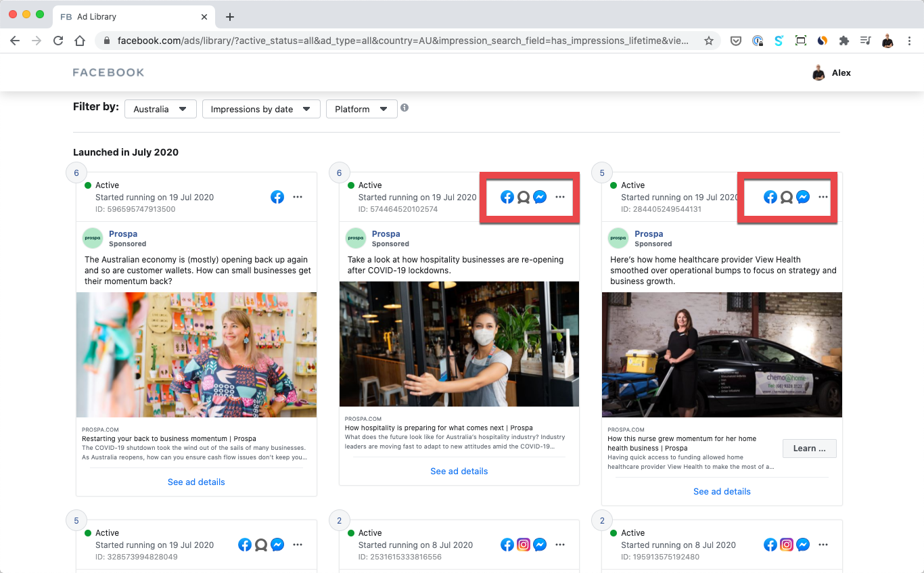Click headline How hospitality is preparing

click(438, 428)
